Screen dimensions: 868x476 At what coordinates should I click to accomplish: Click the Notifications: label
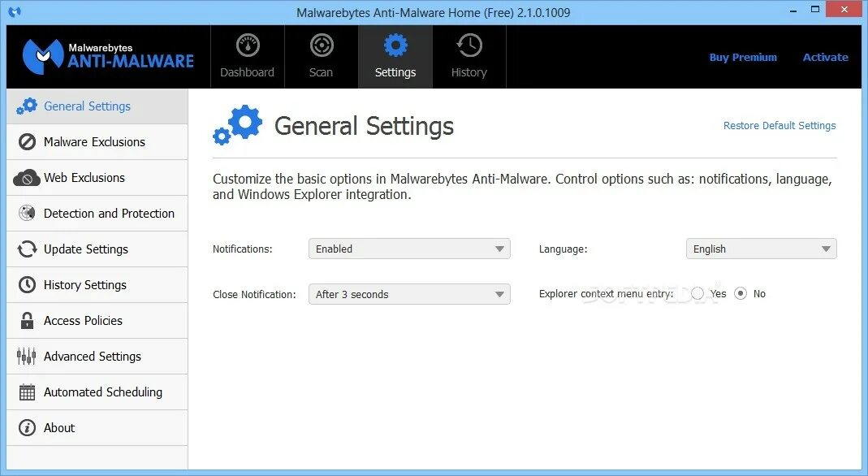pyautogui.click(x=243, y=249)
